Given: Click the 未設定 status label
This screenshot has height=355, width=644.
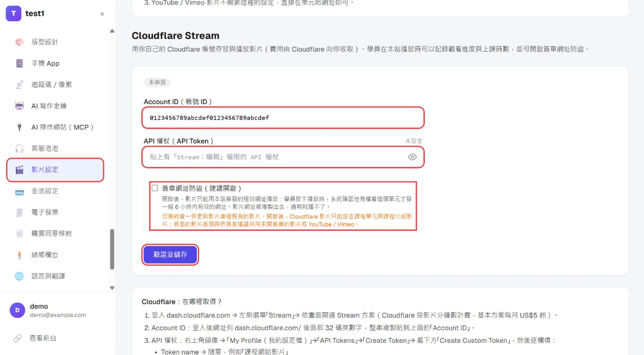Looking at the screenshot, I should pyautogui.click(x=414, y=141).
